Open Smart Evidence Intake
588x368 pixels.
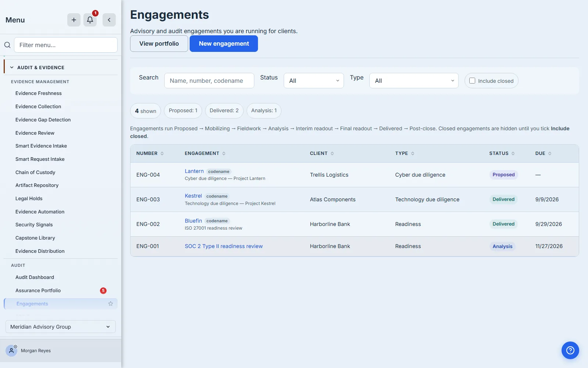[x=41, y=146]
